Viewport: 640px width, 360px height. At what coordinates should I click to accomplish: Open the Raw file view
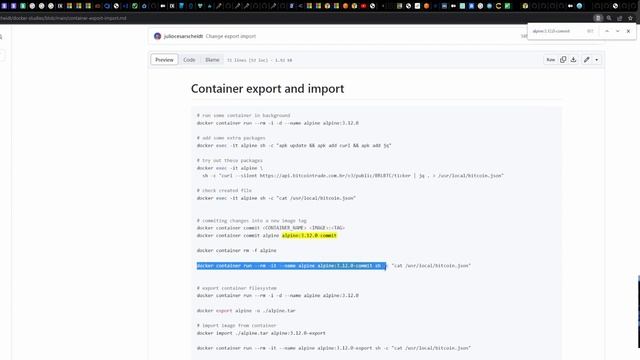pyautogui.click(x=551, y=60)
